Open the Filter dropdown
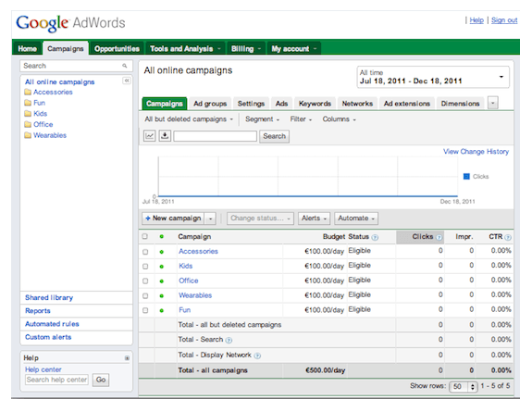Screen dimensions: 532x412 pos(301,119)
